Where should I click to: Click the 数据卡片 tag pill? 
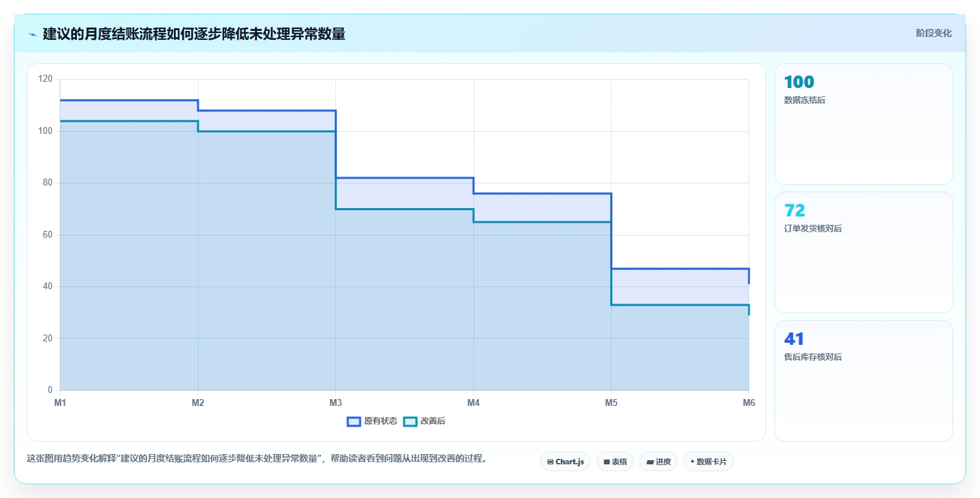[709, 462]
